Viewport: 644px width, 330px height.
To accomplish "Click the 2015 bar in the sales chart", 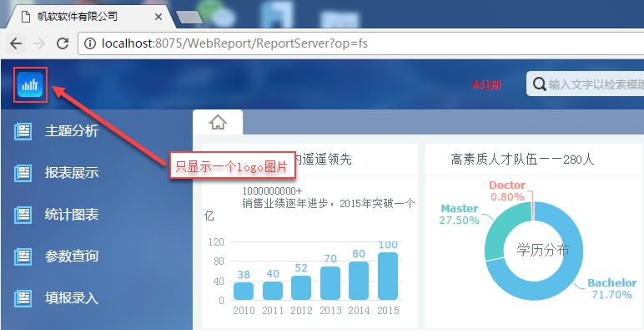I will [388, 276].
